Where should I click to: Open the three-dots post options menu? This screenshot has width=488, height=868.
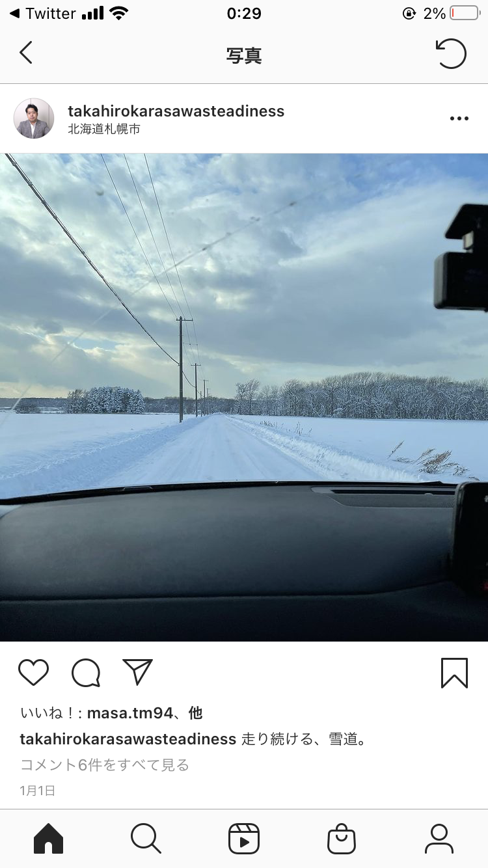459,118
